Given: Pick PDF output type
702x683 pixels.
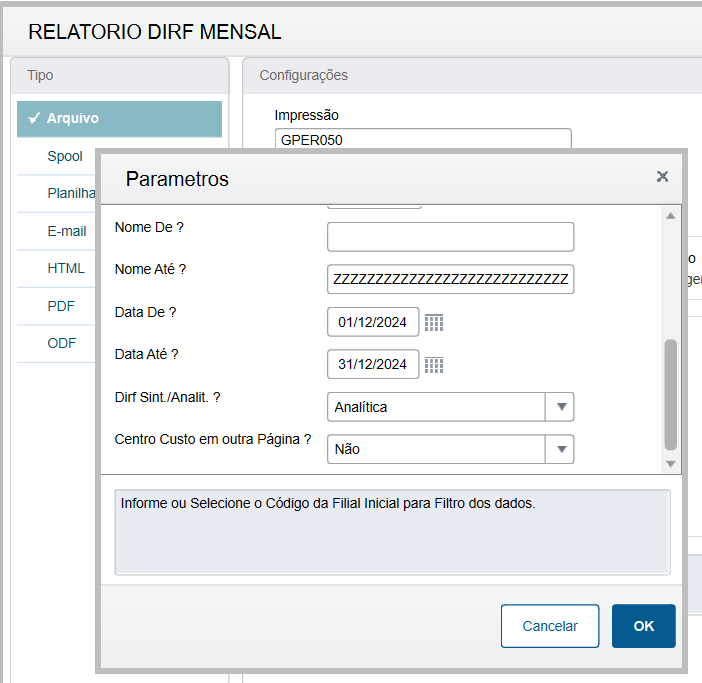Looking at the screenshot, I should 61,306.
